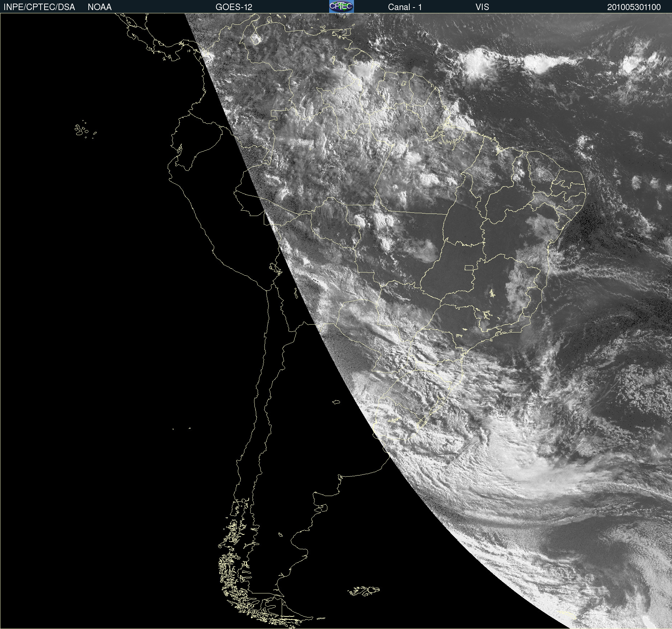Click the CPTEC logo in the header

coord(341,6)
